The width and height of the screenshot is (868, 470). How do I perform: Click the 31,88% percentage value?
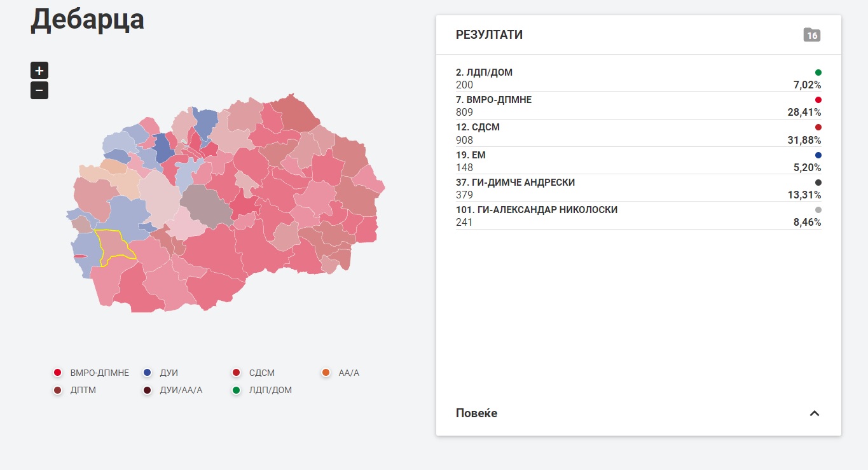pos(804,140)
